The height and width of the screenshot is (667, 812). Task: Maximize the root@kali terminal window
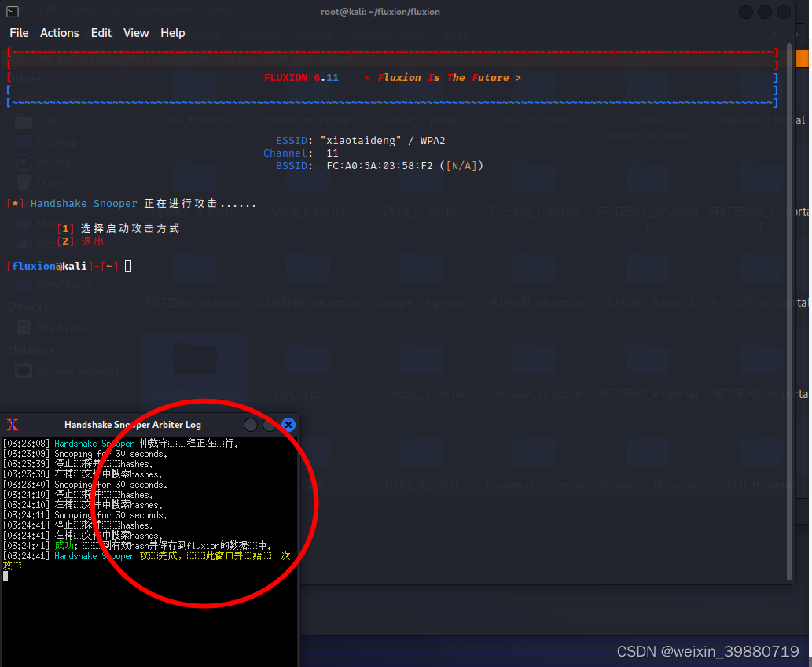click(765, 11)
